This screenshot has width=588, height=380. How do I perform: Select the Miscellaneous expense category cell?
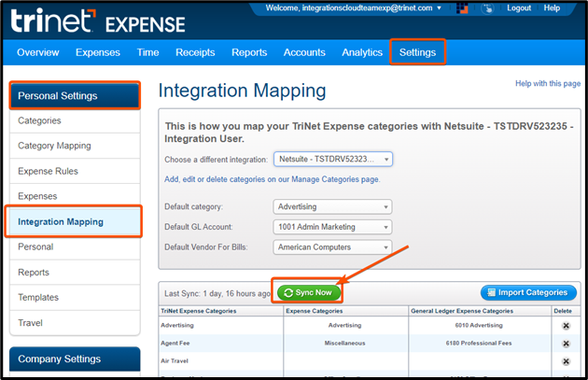[344, 344]
